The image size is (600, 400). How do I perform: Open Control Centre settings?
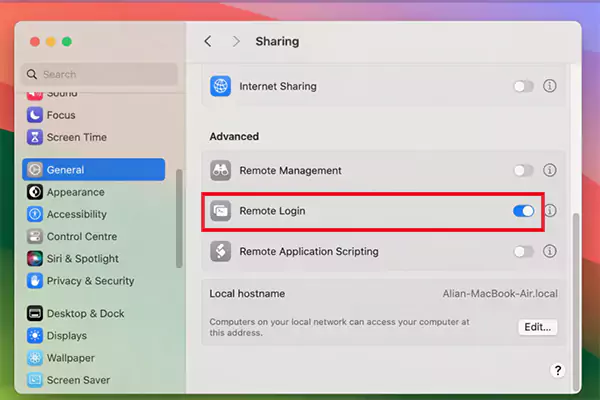pyautogui.click(x=93, y=236)
